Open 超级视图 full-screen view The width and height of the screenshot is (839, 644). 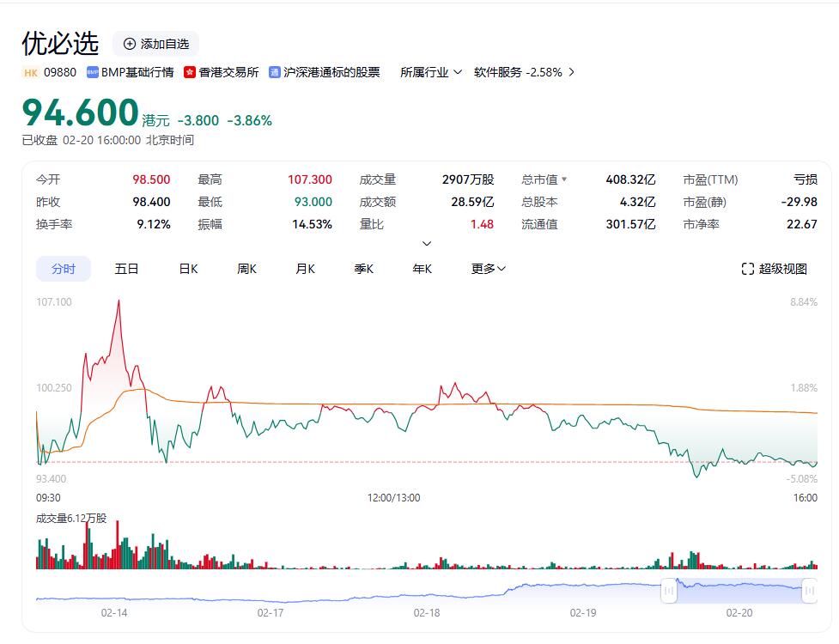775,269
